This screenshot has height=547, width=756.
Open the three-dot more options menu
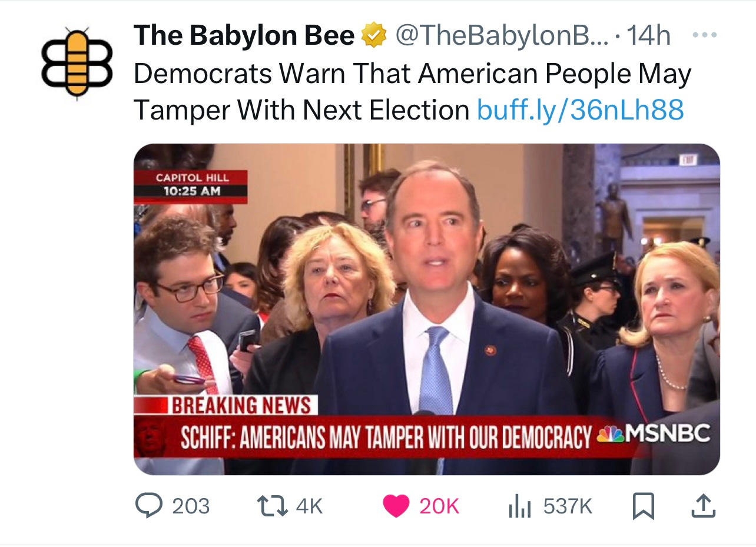[704, 35]
